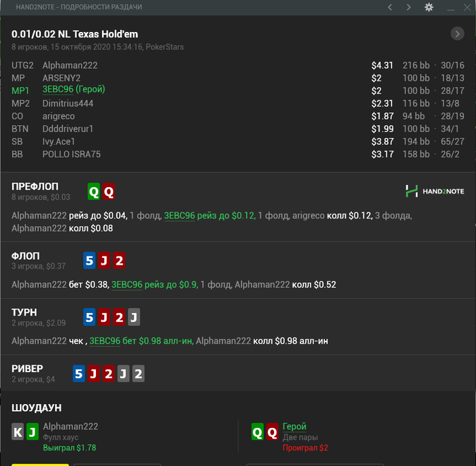Click the РИВЕР section heading

click(27, 369)
